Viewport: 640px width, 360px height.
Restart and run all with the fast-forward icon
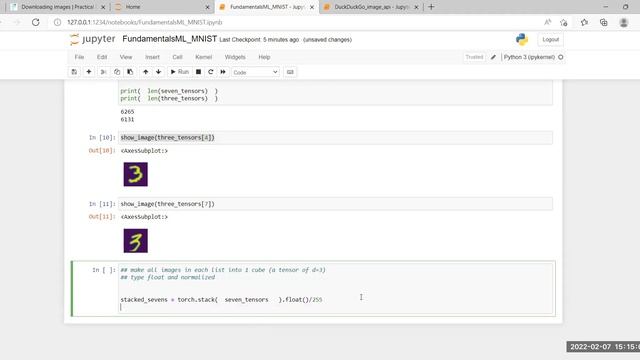(x=223, y=72)
